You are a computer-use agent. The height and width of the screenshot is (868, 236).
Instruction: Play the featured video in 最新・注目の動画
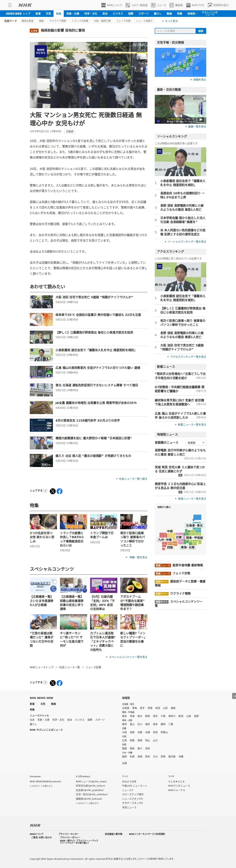200,119
